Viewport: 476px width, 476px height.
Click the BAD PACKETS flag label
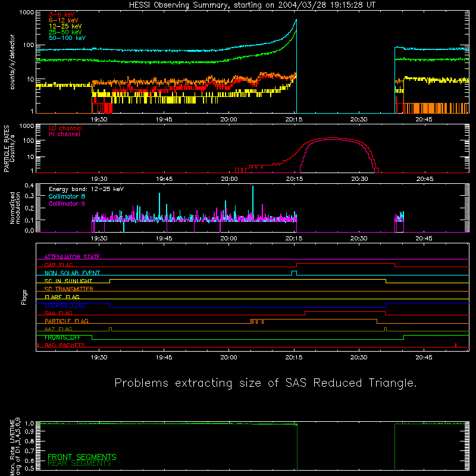coord(65,345)
